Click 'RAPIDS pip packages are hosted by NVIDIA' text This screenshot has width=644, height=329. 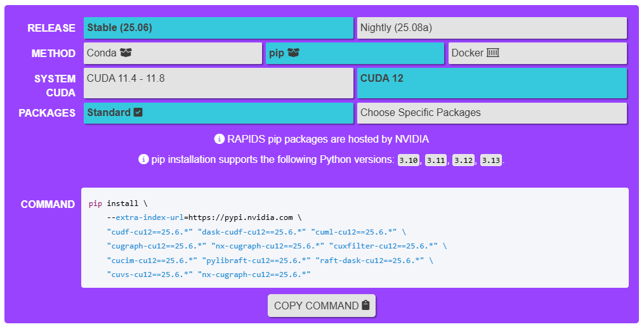click(328, 139)
